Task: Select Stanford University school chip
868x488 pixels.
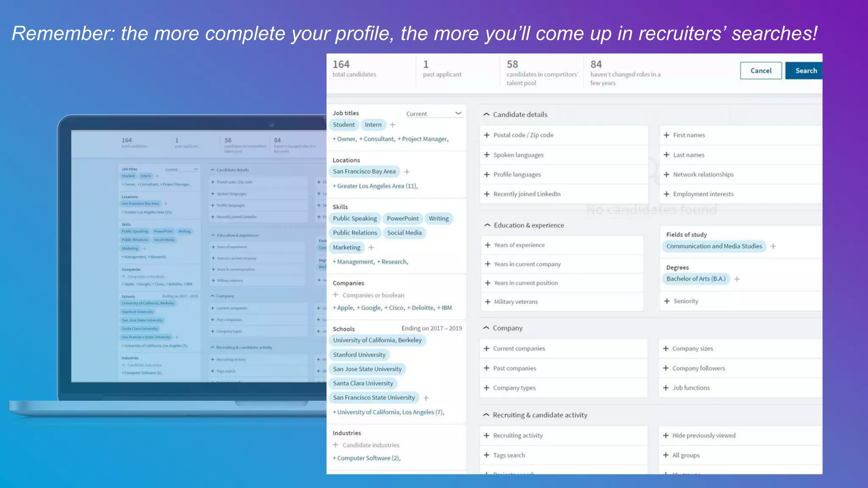Action: pos(359,355)
